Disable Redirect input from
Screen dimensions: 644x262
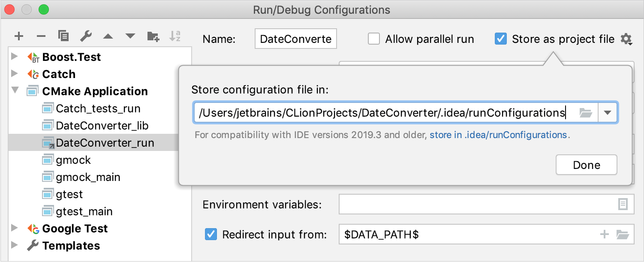point(210,234)
